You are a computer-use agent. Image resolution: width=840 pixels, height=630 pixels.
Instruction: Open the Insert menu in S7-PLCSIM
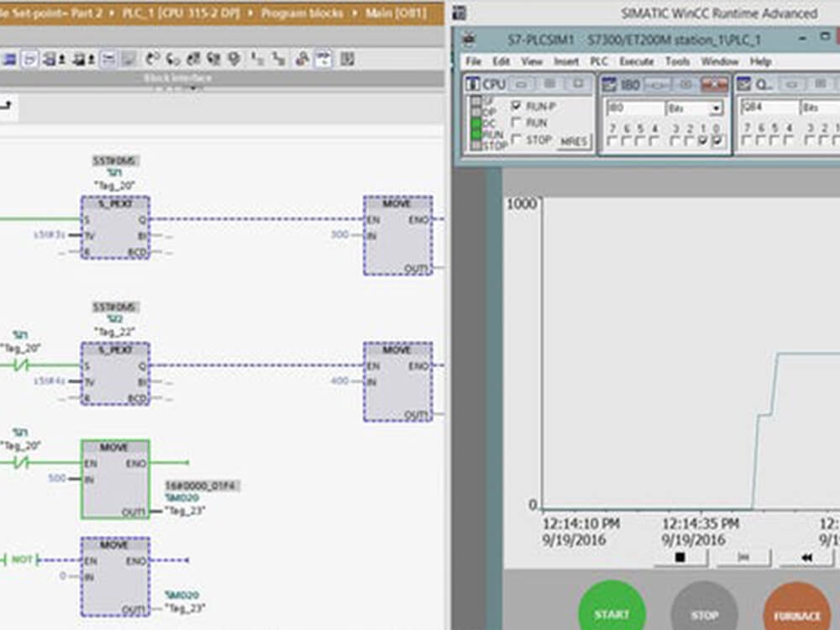point(566,61)
